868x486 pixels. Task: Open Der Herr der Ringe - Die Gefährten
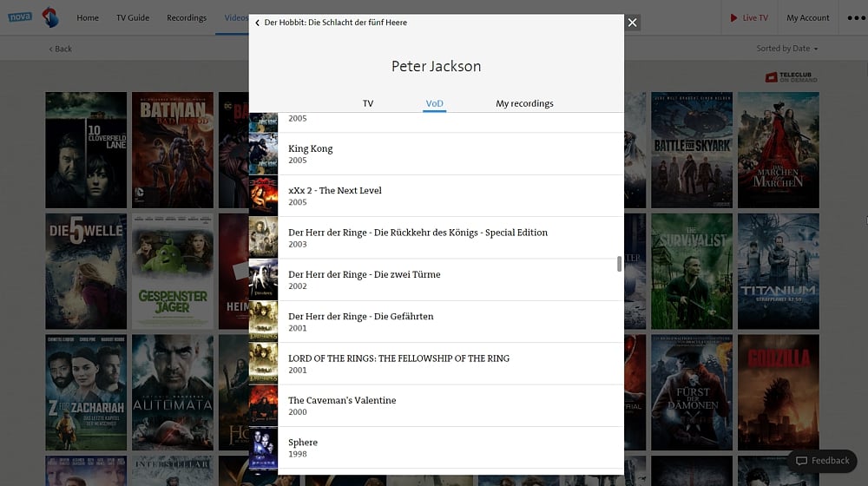coord(437,322)
